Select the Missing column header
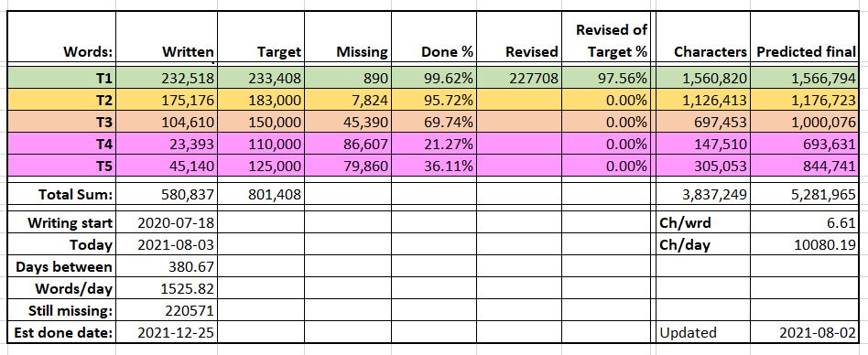The width and height of the screenshot is (868, 355). point(347,36)
